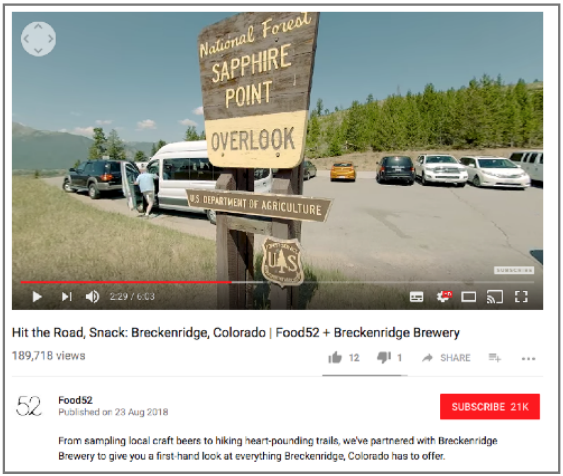Open Food52 channel name link
This screenshot has width=563, height=476.
click(x=75, y=400)
